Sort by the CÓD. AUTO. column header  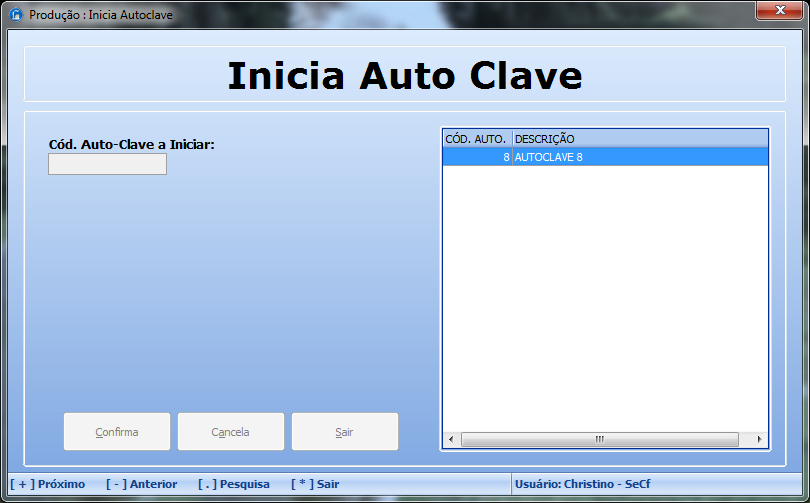(476, 138)
